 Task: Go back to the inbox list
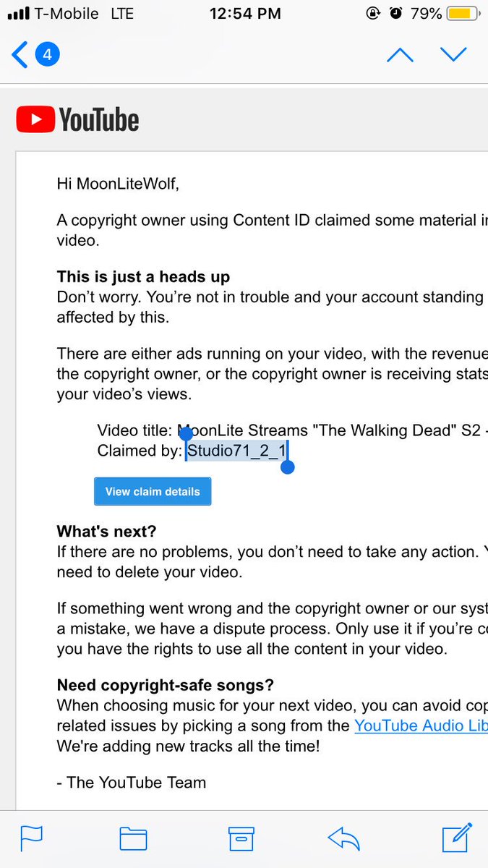click(x=20, y=55)
